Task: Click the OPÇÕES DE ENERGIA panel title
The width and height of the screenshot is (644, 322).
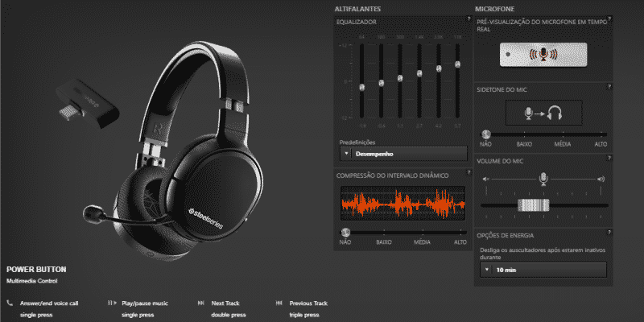Action: click(x=506, y=235)
